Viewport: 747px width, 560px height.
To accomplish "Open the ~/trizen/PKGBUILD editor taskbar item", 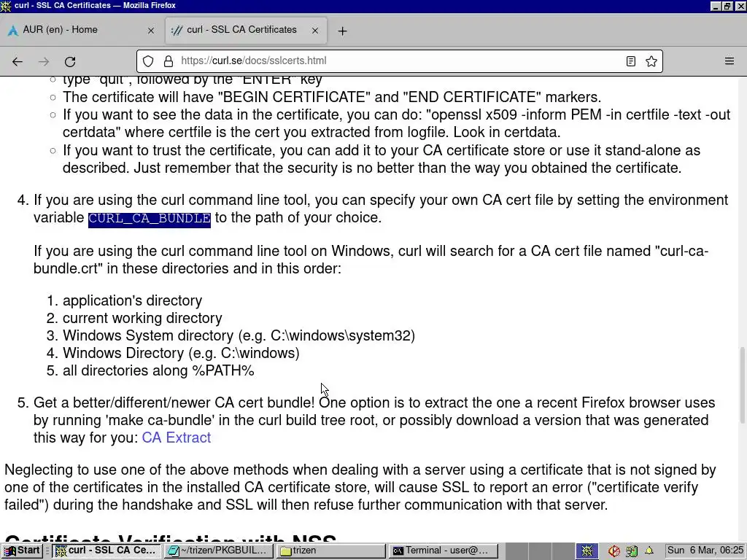I will click(218, 551).
